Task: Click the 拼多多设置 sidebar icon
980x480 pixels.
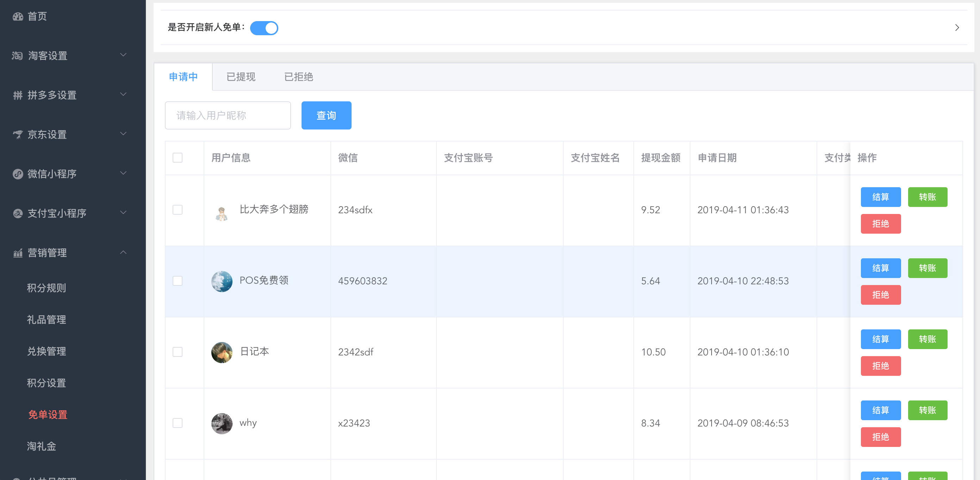Action: point(18,95)
